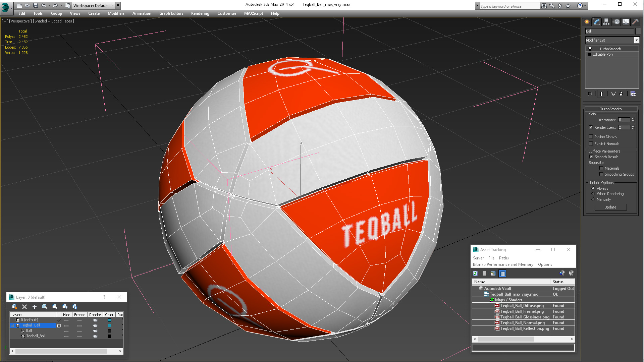The image size is (644, 362).
Task: Create New Layer icon in Layer dialog
Action: tap(14, 307)
